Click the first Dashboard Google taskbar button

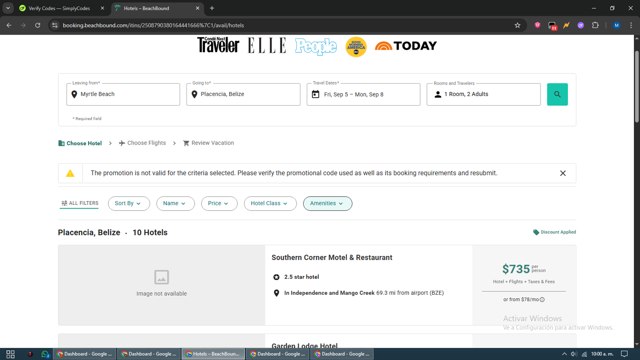84,354
